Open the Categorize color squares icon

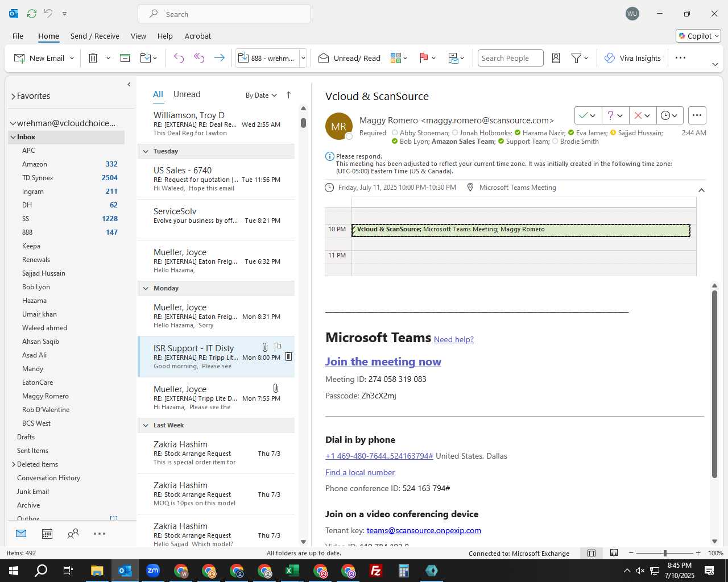coord(396,58)
